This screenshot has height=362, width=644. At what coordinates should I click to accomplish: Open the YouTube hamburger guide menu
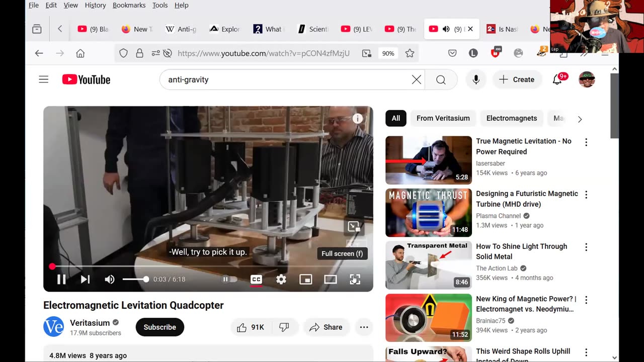pyautogui.click(x=44, y=79)
